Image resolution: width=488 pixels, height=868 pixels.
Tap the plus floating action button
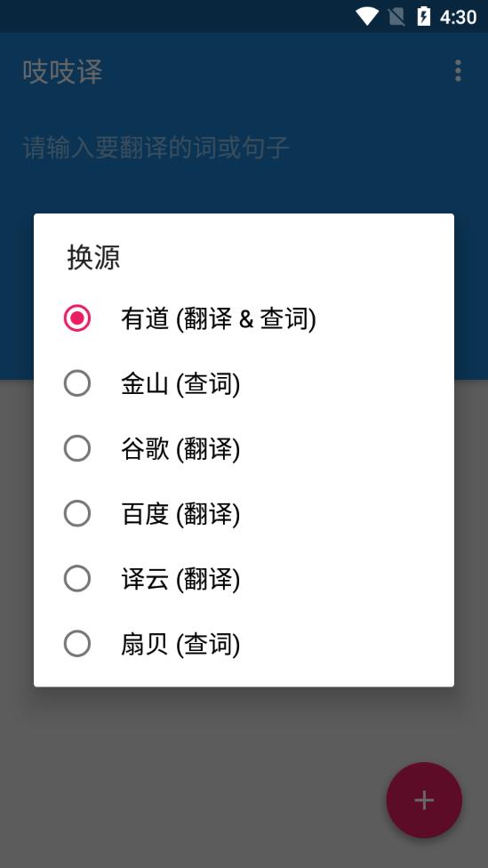pos(424,800)
